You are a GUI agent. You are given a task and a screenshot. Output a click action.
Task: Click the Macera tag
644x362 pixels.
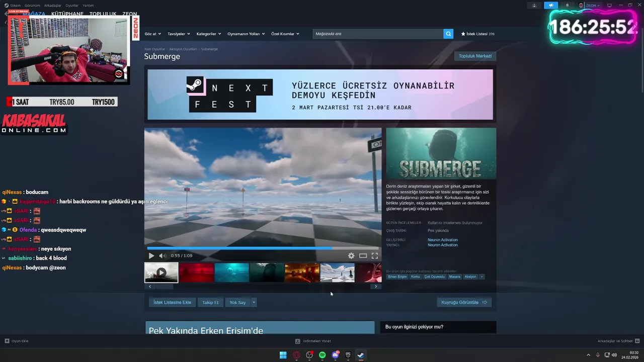pyautogui.click(x=455, y=277)
